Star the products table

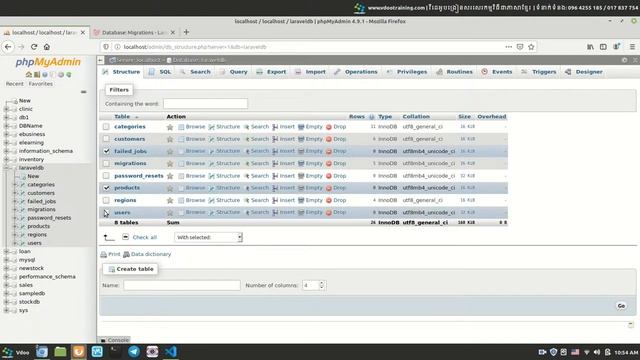coord(170,188)
